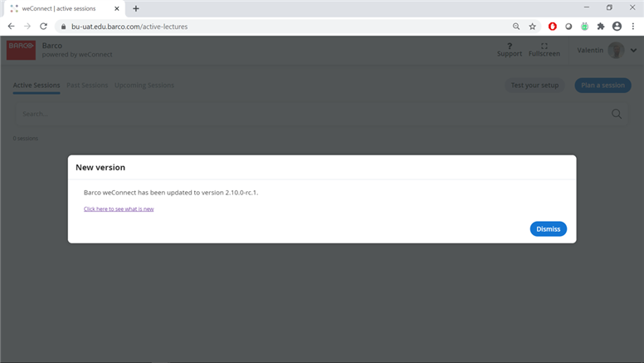Open the Extensions puzzle piece menu
This screenshot has height=363, width=644.
(601, 27)
